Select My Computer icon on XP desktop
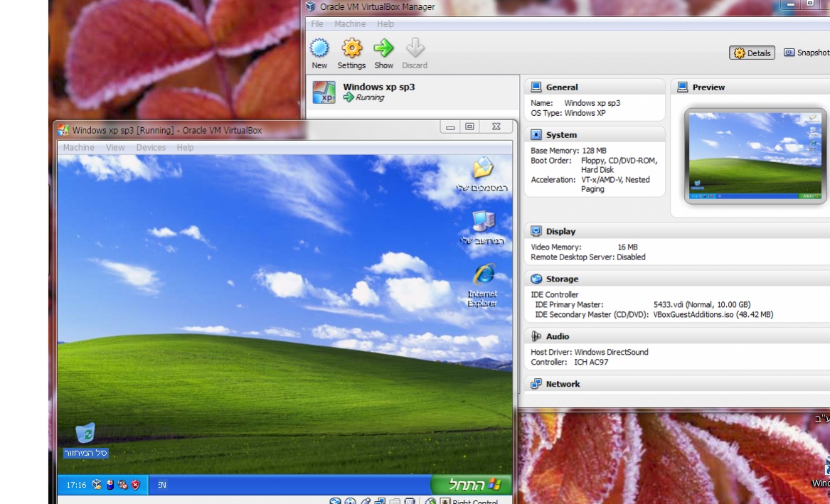This screenshot has width=830, height=504. (x=483, y=220)
